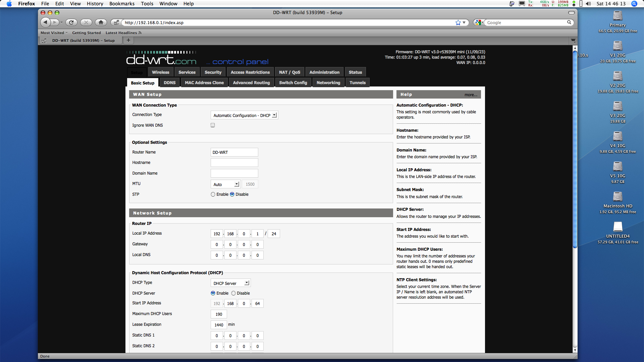The image size is (644, 362).
Task: Open the MTU Auto dropdown
Action: (x=225, y=184)
